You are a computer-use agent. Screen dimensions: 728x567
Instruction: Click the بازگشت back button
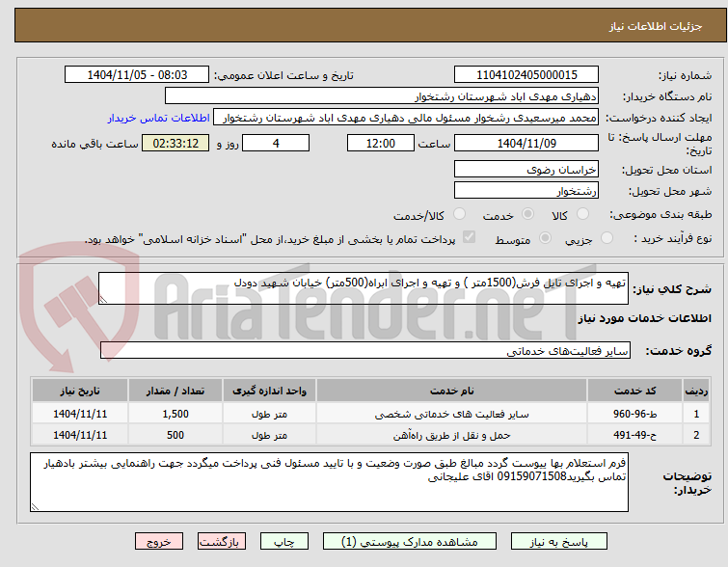click(222, 542)
